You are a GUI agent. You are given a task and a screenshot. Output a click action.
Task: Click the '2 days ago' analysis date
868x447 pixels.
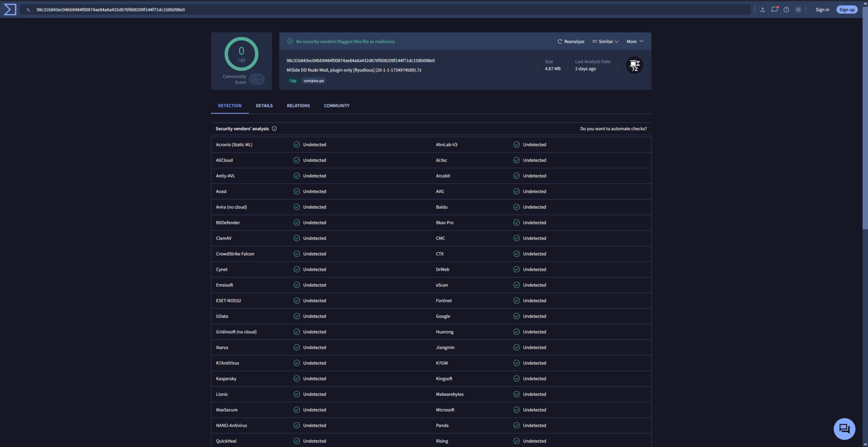click(x=585, y=69)
